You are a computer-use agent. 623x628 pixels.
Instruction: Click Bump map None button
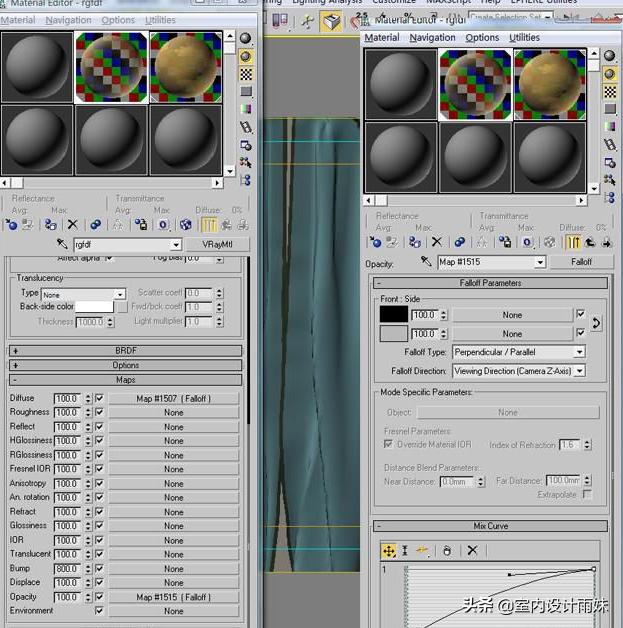173,569
